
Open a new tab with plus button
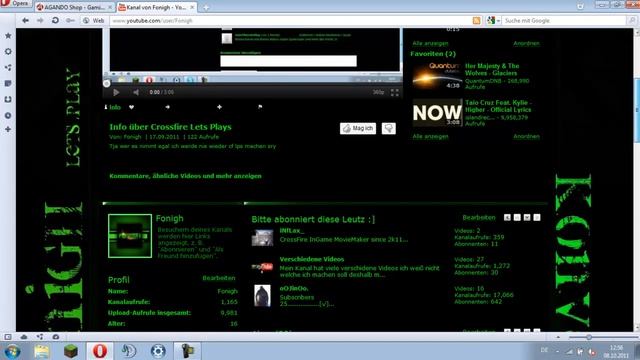coord(206,8)
